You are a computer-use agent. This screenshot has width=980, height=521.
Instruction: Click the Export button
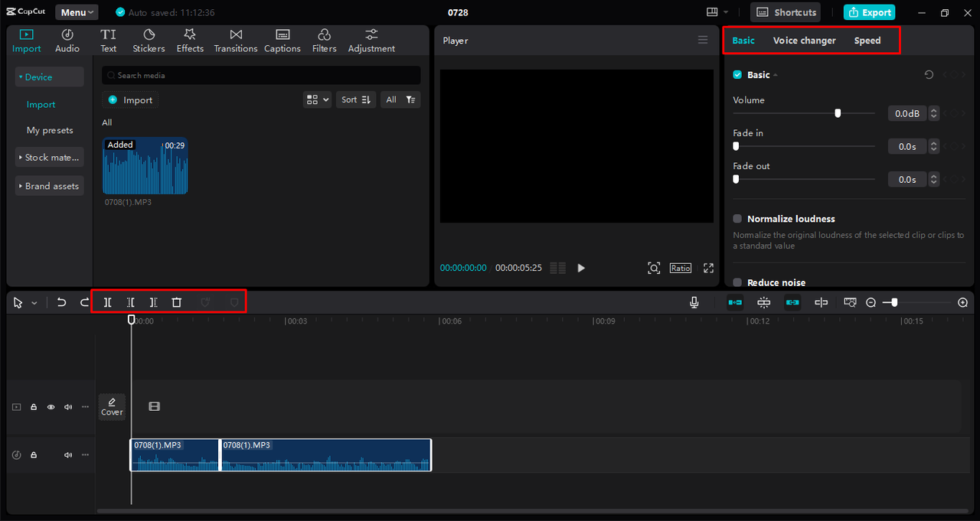coord(869,12)
